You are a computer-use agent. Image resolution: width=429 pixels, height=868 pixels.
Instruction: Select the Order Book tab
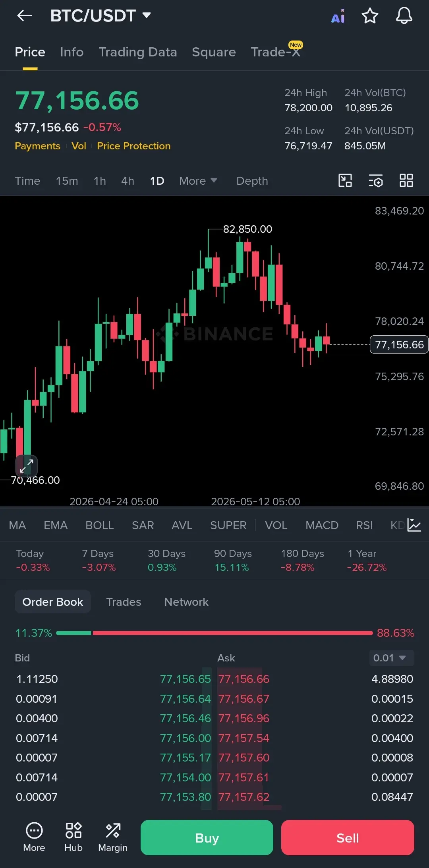click(53, 602)
